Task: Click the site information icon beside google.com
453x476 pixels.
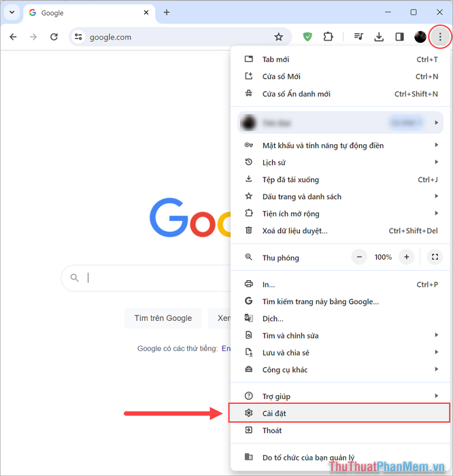Action: (x=78, y=37)
